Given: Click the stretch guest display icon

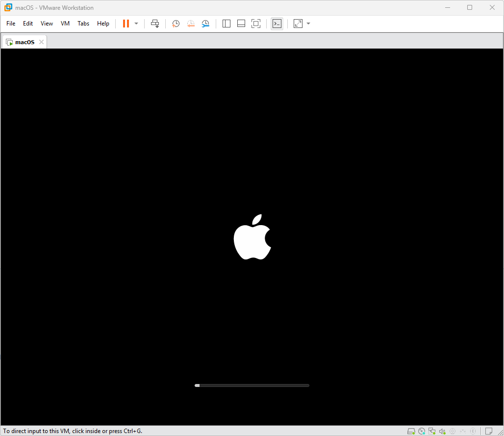Looking at the screenshot, I should coord(298,24).
